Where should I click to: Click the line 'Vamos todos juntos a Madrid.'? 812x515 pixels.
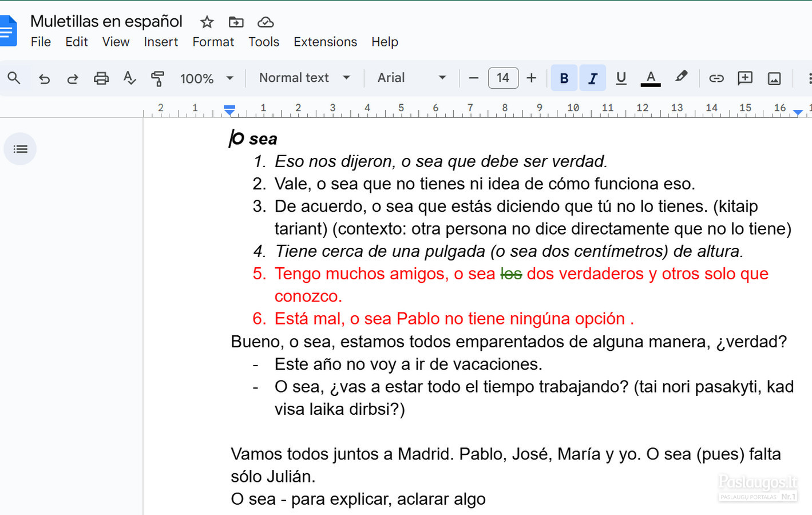point(506,454)
